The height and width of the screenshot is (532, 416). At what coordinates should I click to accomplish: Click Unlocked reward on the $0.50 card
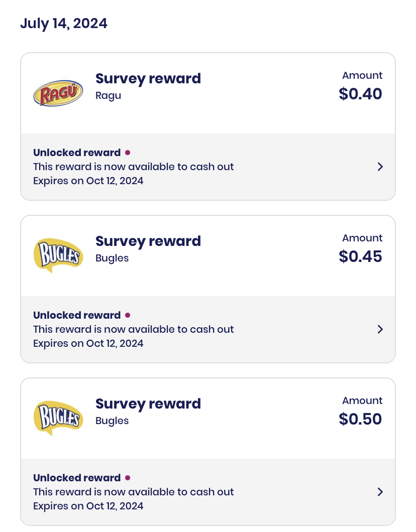(x=77, y=477)
